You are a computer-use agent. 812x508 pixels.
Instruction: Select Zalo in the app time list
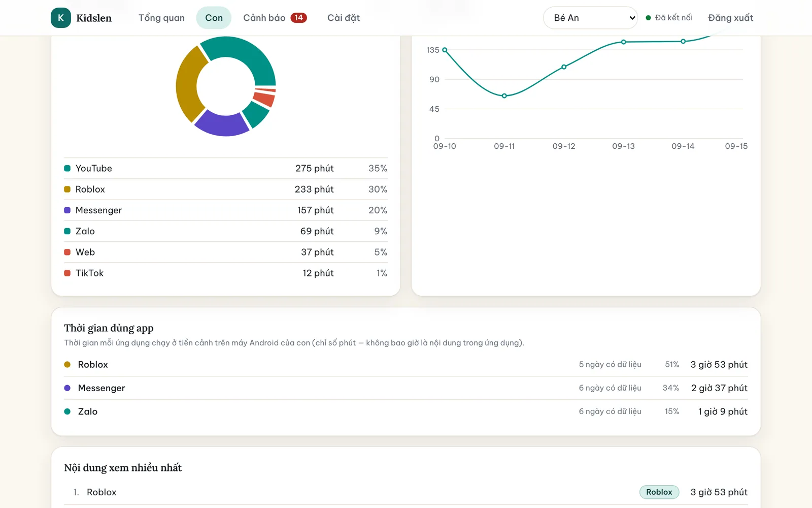88,411
